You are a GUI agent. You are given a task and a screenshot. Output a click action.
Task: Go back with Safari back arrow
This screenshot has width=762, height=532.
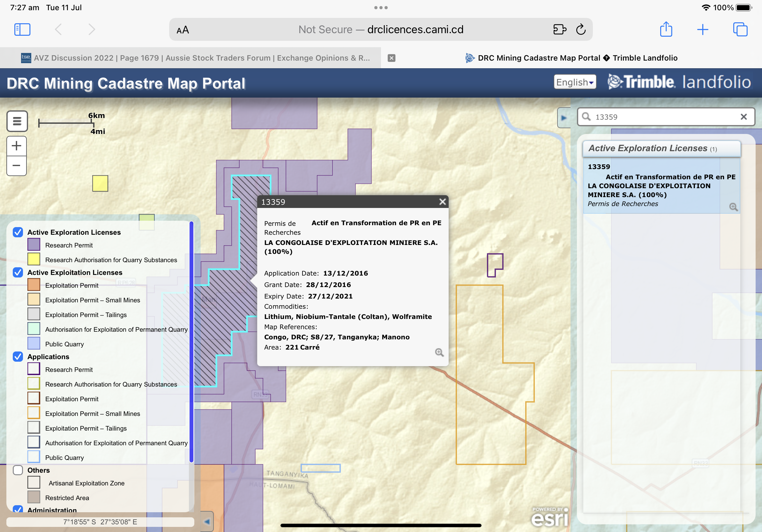click(x=58, y=30)
